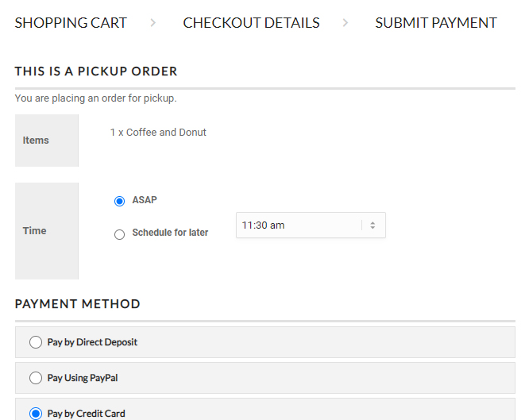
Task: Jump to the Submit Payment step
Action: tap(436, 23)
